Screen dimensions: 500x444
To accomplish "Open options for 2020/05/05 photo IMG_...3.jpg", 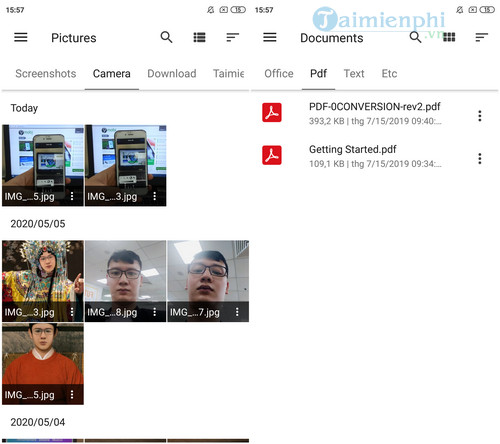I will pos(72,312).
